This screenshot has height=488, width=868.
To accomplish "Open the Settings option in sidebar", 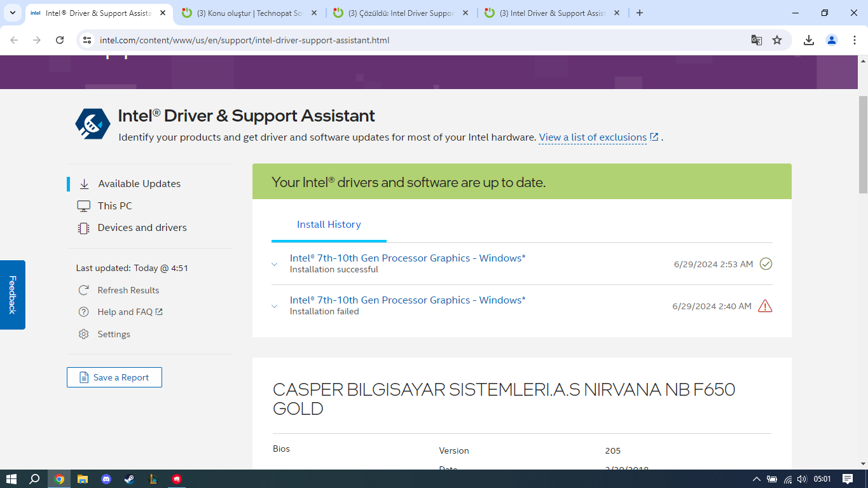I will [x=114, y=334].
